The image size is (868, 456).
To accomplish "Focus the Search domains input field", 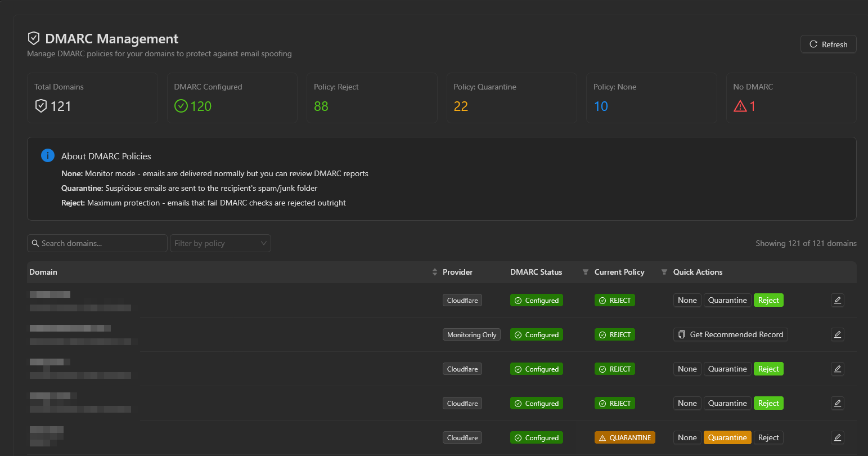I will pyautogui.click(x=97, y=243).
